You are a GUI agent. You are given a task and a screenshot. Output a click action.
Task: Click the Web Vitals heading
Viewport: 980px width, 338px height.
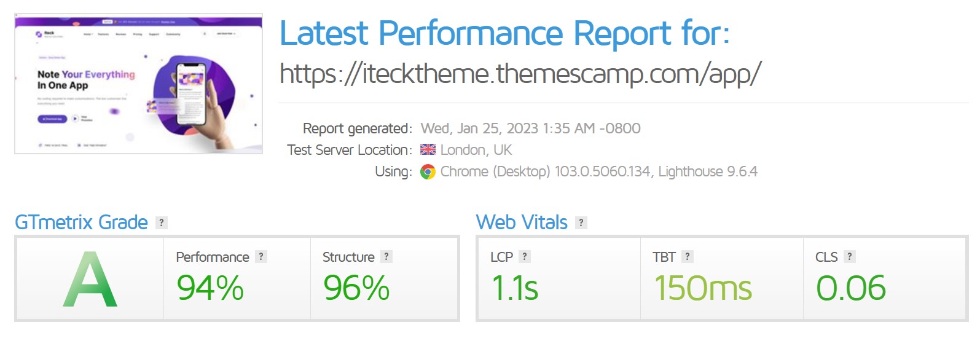tap(522, 222)
